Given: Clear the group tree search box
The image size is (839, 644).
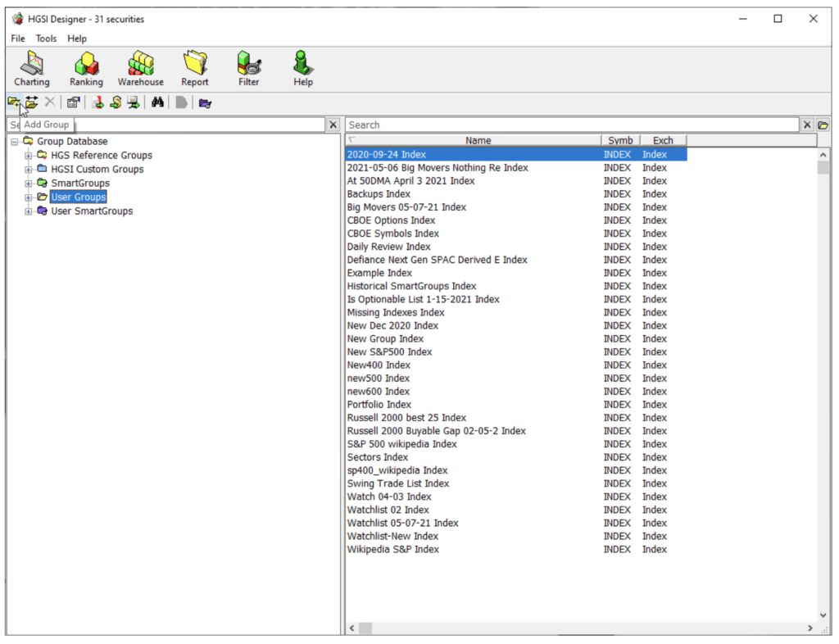Looking at the screenshot, I should pos(333,125).
